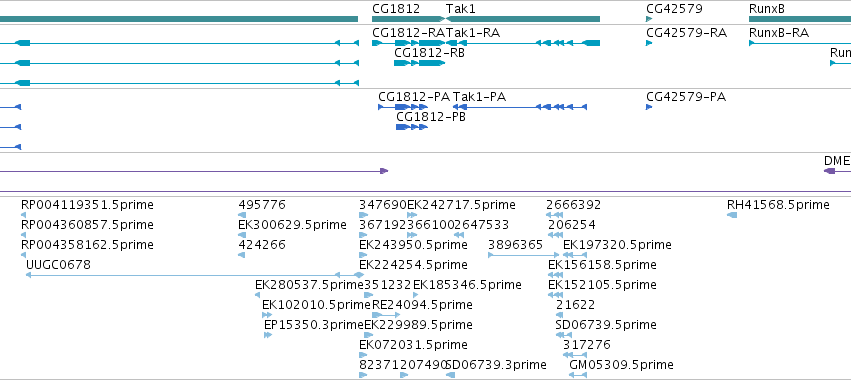
Task: Click the RE24094.5prime EST glyph
Action: point(386,315)
